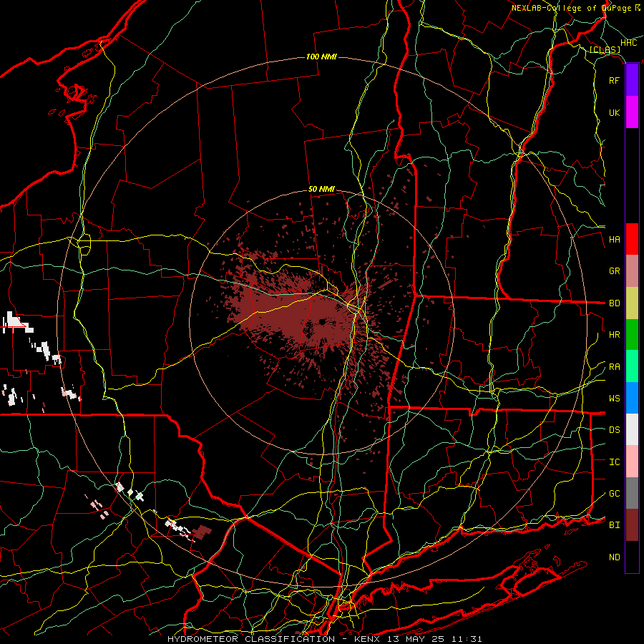Click the GR legend label

[x=614, y=271]
